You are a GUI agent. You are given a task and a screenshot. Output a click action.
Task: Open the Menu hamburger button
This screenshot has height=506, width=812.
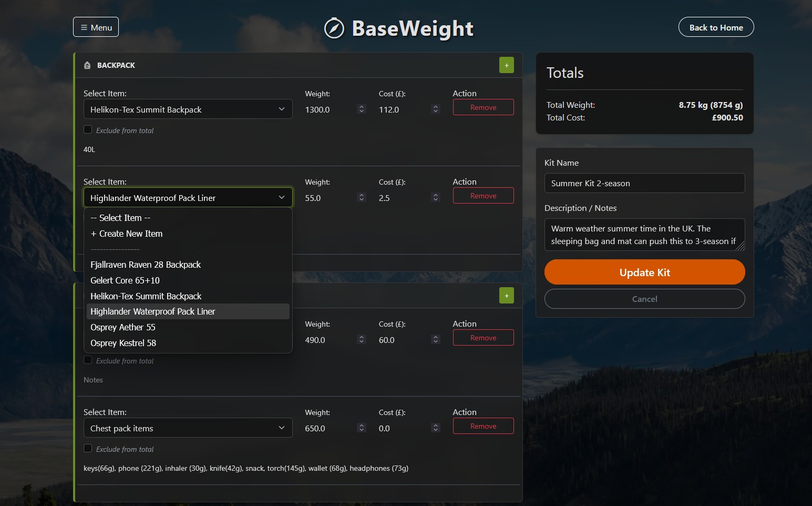coord(96,27)
